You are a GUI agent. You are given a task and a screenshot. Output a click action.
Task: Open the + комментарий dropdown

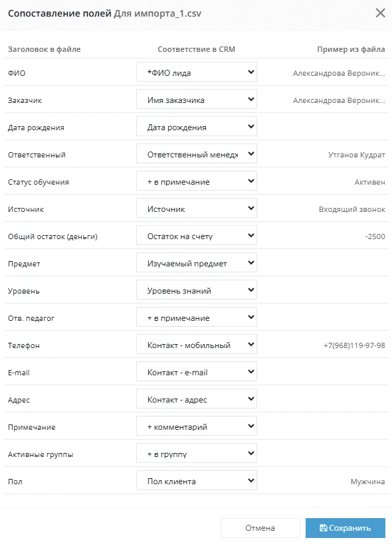point(197,426)
